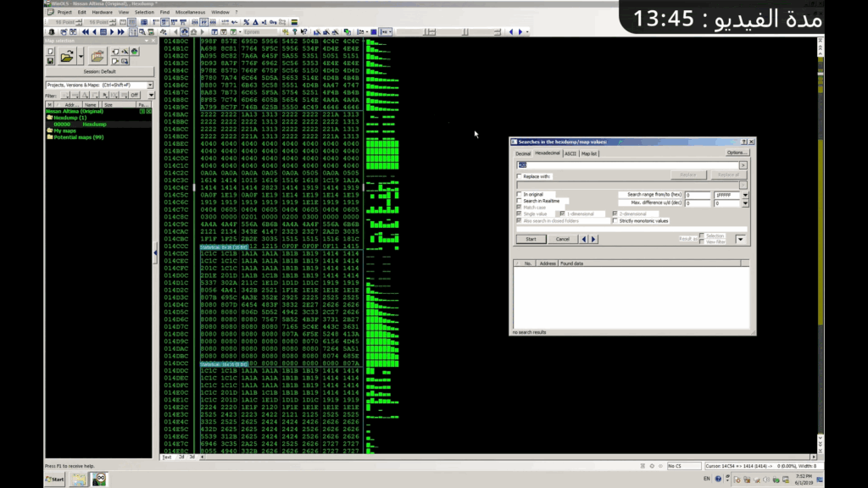Toggle Strictly monotonic values checkbox
868x488 pixels.
615,220
